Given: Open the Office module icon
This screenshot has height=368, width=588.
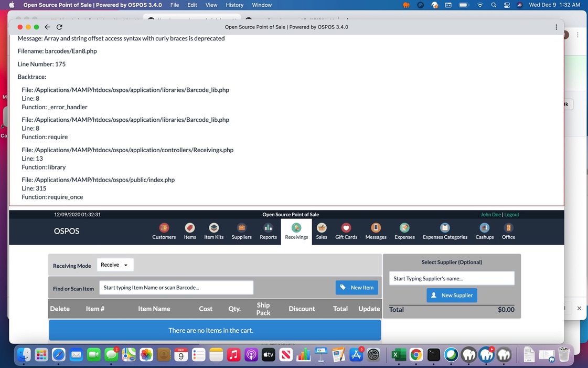Looking at the screenshot, I should click(x=508, y=232).
